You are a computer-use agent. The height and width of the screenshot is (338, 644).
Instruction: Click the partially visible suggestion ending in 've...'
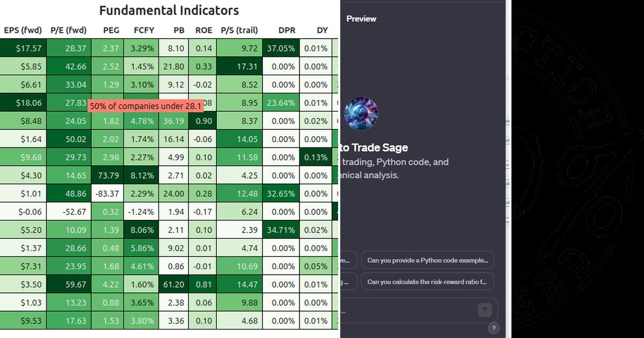click(347, 260)
